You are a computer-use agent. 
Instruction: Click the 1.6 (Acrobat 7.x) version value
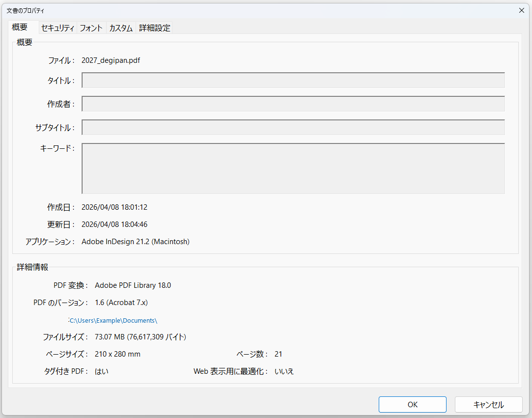coord(121,303)
